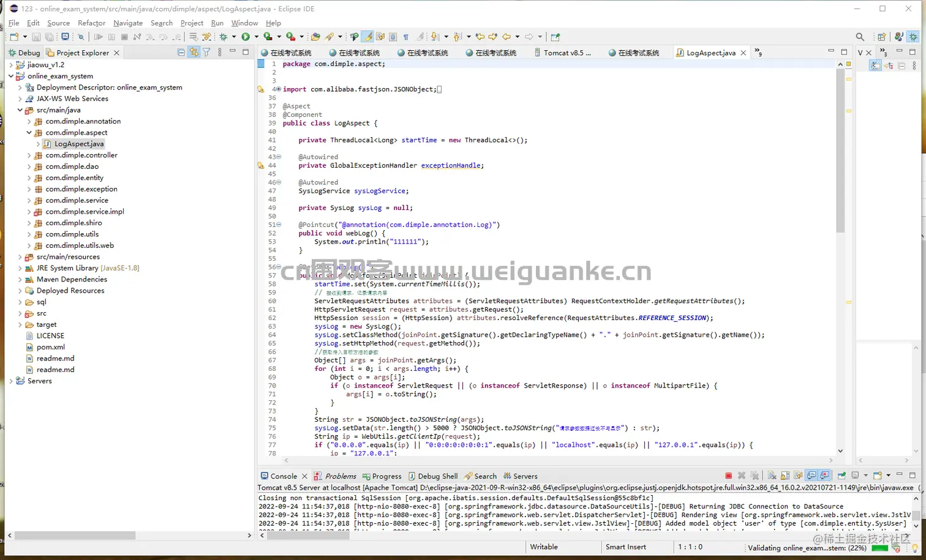Open the Java EE perspective icon
Image resolution: width=926 pixels, height=560 pixels.
(x=898, y=37)
